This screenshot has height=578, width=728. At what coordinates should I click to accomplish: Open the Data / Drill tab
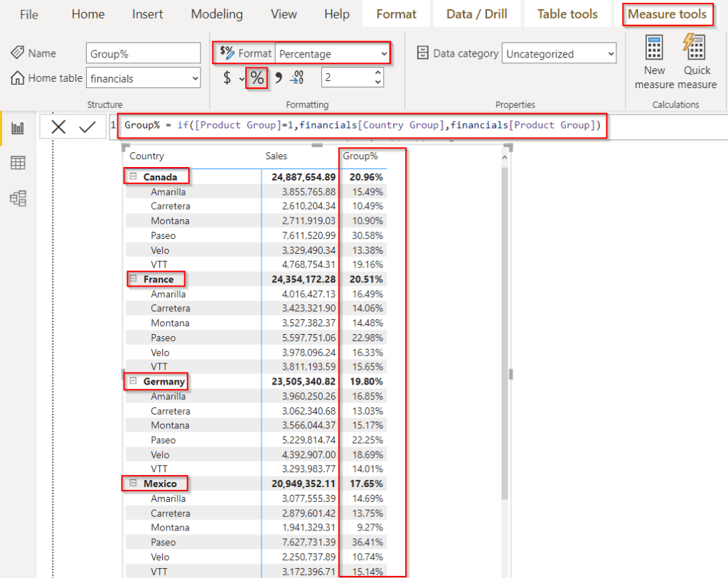(476, 14)
